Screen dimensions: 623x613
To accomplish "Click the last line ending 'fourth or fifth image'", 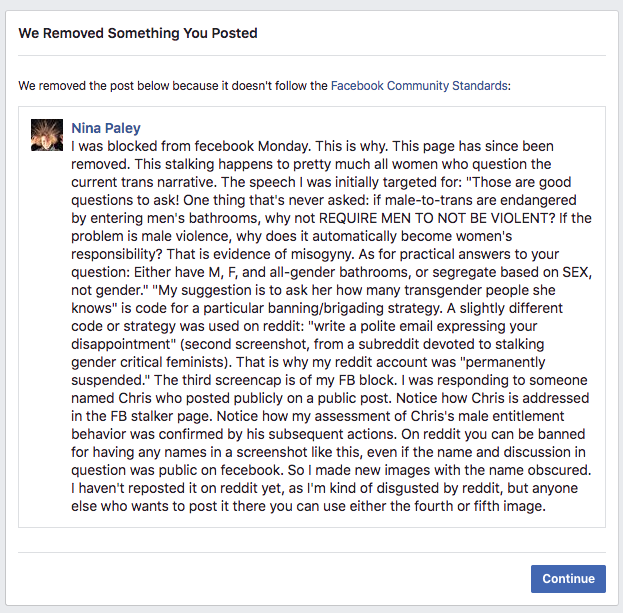I will pyautogui.click(x=308, y=506).
